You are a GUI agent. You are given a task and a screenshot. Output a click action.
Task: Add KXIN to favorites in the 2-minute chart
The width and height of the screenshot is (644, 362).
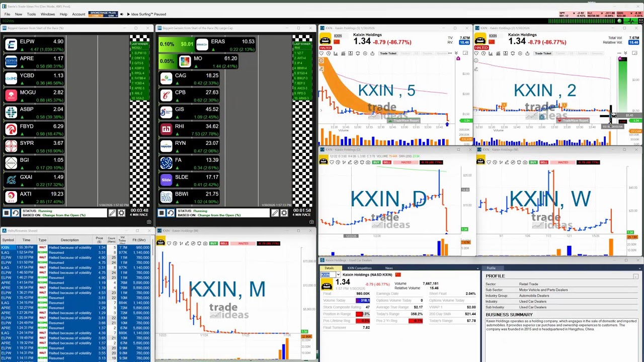click(x=476, y=53)
